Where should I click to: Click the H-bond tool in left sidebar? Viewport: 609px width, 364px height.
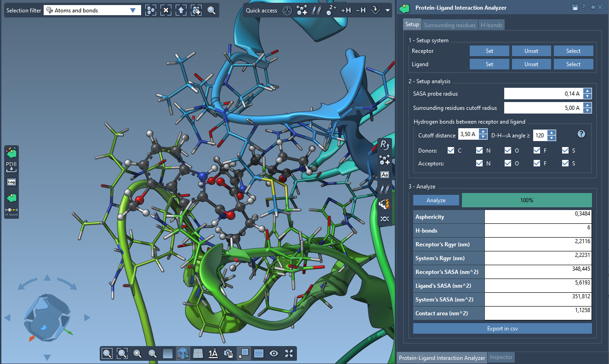point(11,211)
